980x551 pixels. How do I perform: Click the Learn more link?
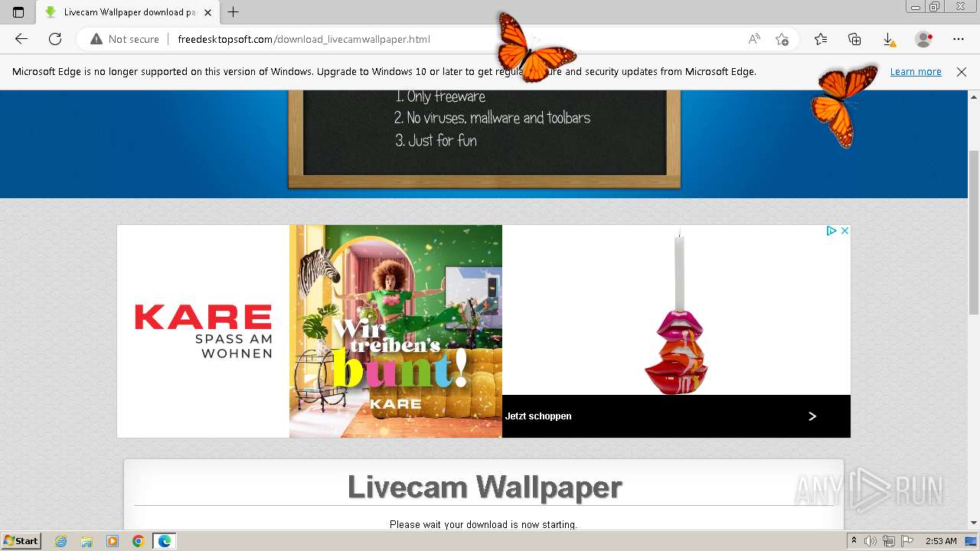coord(916,72)
